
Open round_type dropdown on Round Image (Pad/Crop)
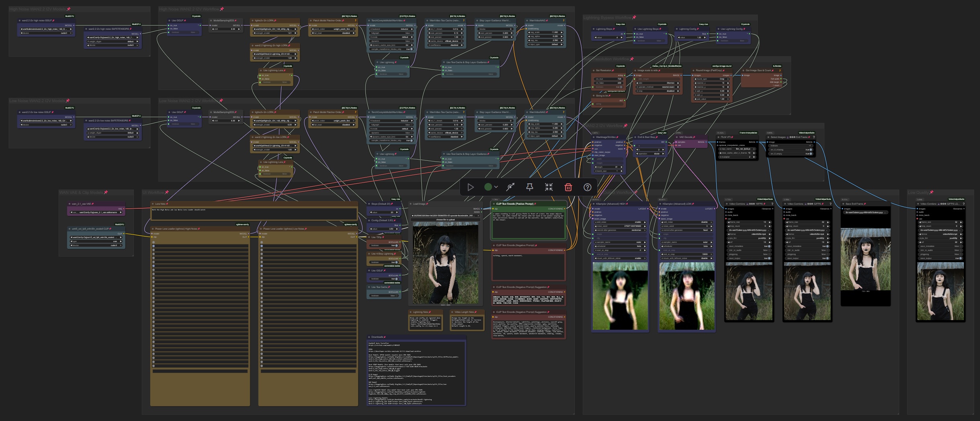click(712, 79)
